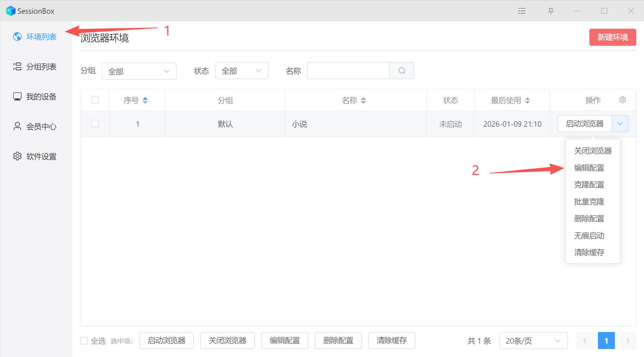
Task: Select 编辑配置 from the dropdown menu
Action: click(589, 168)
